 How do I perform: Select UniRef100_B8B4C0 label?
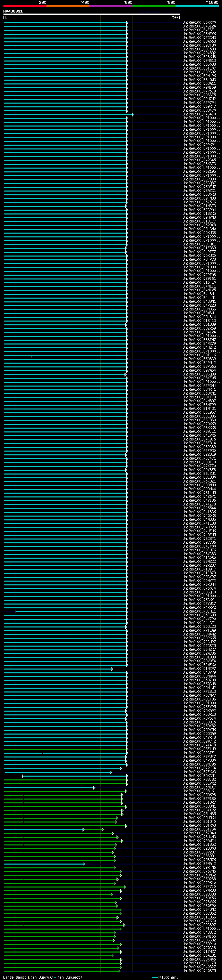199,110
